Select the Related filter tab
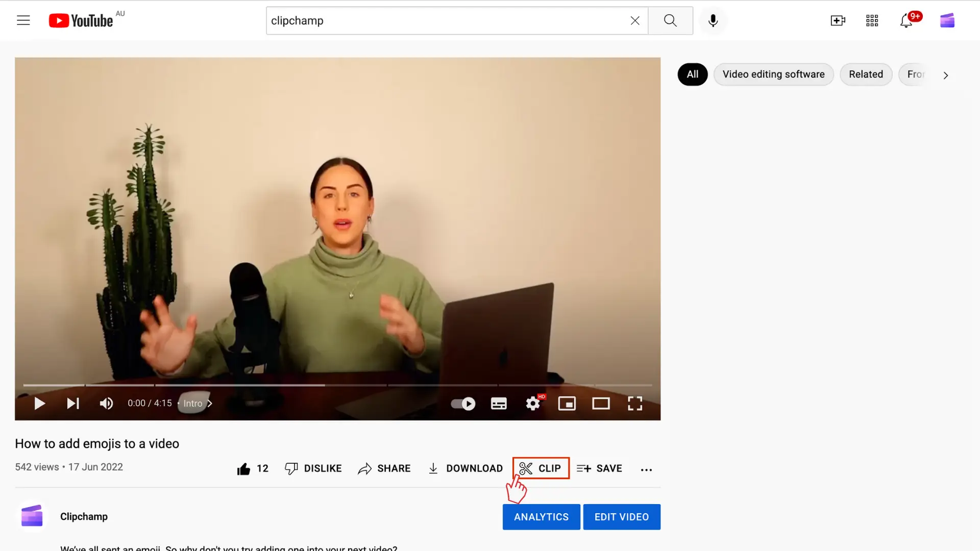Image resolution: width=980 pixels, height=551 pixels. click(866, 74)
